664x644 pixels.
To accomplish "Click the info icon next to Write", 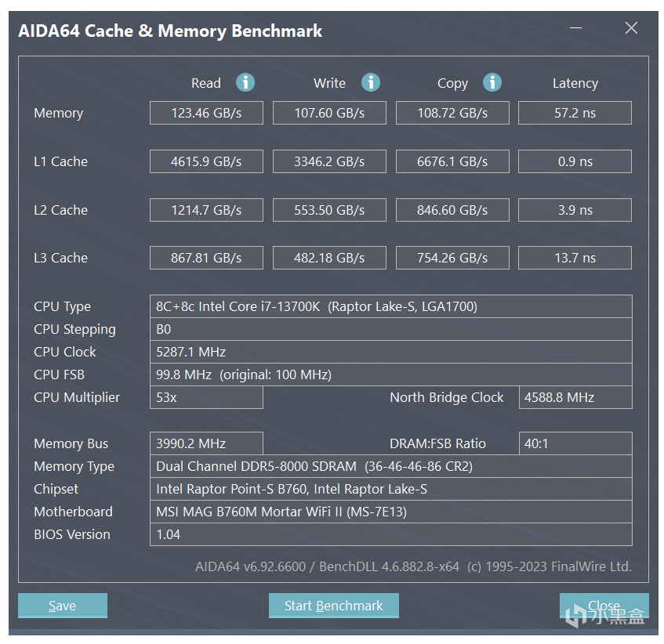I will point(371,82).
